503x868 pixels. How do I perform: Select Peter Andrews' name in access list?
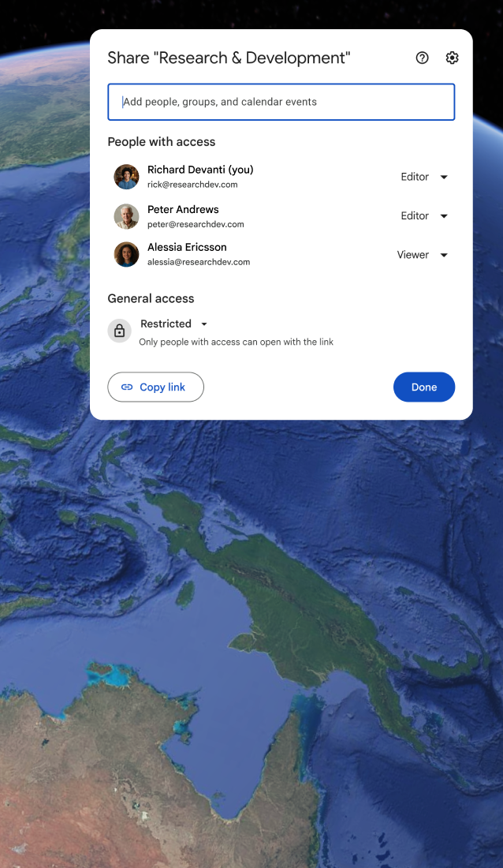pos(183,209)
